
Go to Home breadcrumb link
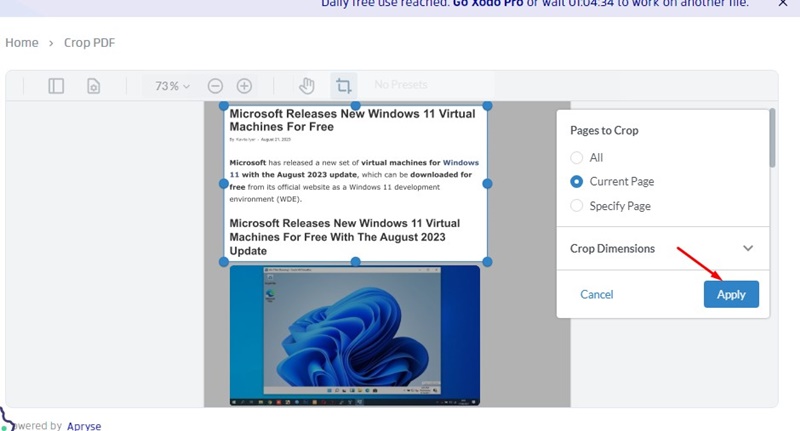[21, 43]
